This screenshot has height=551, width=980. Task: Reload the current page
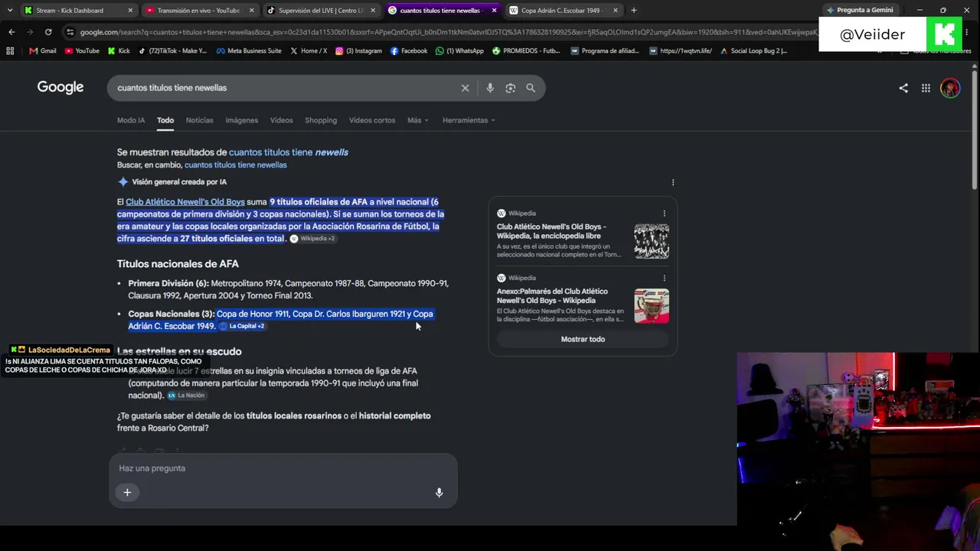48,32
